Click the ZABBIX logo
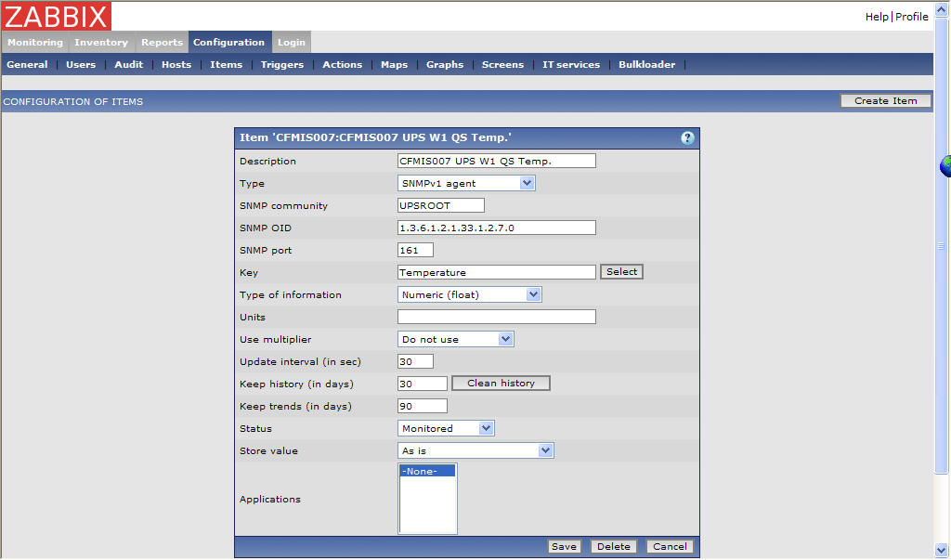 point(57,16)
